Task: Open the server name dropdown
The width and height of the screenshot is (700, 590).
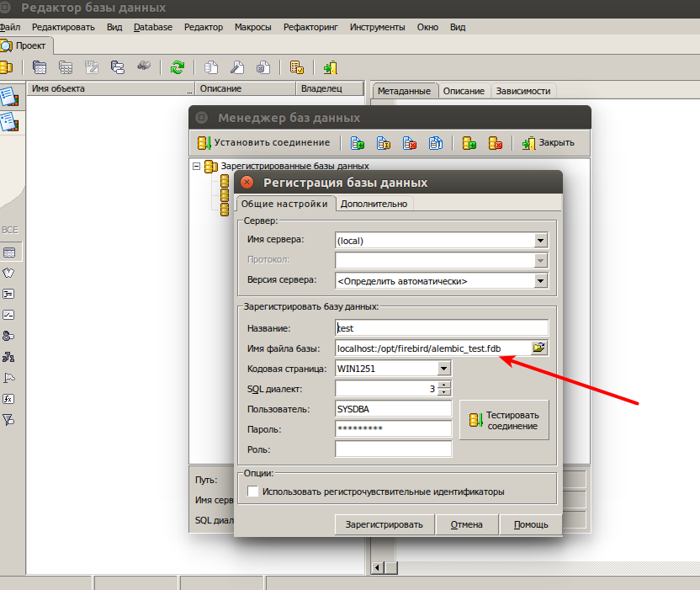Action: pos(540,241)
